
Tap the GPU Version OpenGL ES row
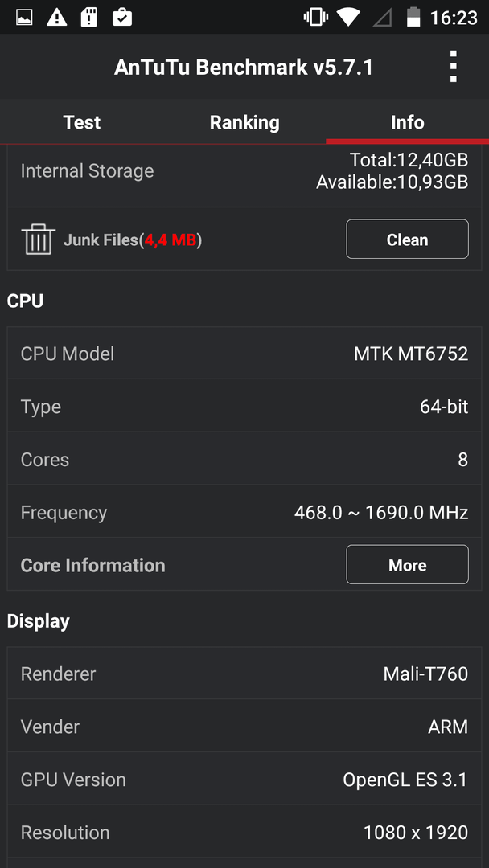(x=244, y=779)
